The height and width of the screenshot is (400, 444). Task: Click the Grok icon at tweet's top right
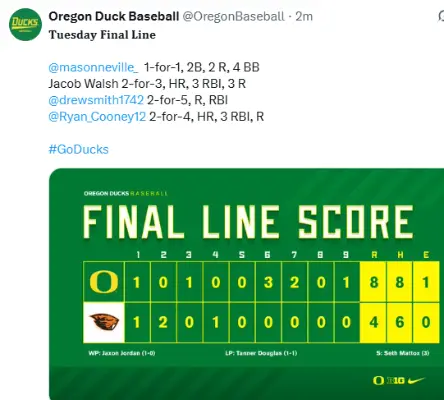click(x=441, y=16)
